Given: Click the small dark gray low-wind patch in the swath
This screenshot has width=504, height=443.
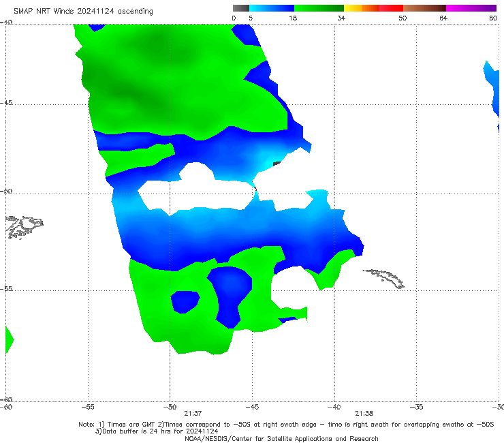Looking at the screenshot, I should [277, 164].
